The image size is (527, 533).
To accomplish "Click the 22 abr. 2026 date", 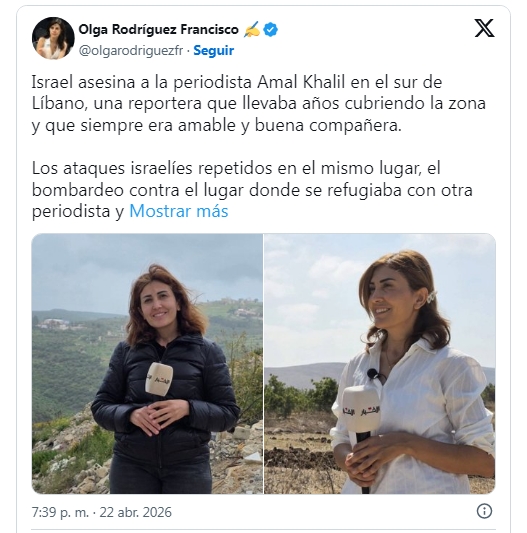I will point(136,512).
